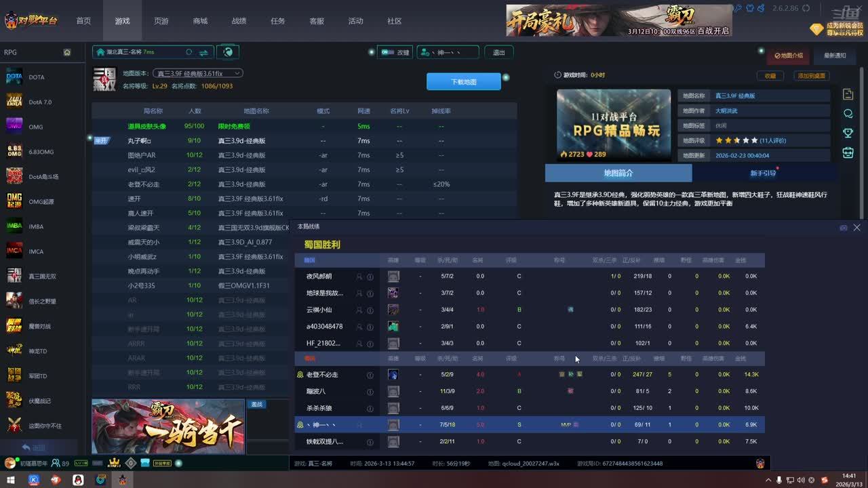The image size is (868, 488).
Task: Open DOTA in the RPG sidebar
Action: pyautogui.click(x=36, y=77)
